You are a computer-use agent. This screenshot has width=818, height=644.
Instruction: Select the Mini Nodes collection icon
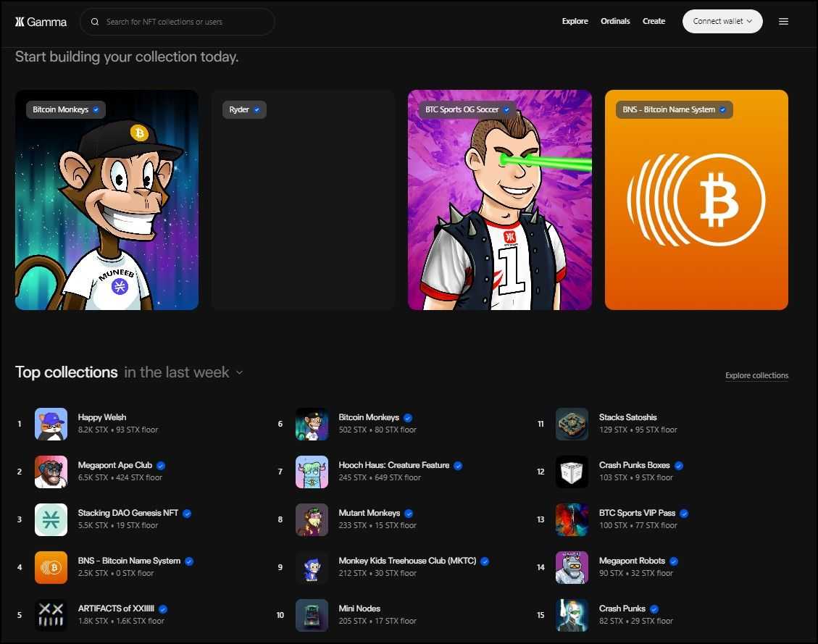coord(312,615)
